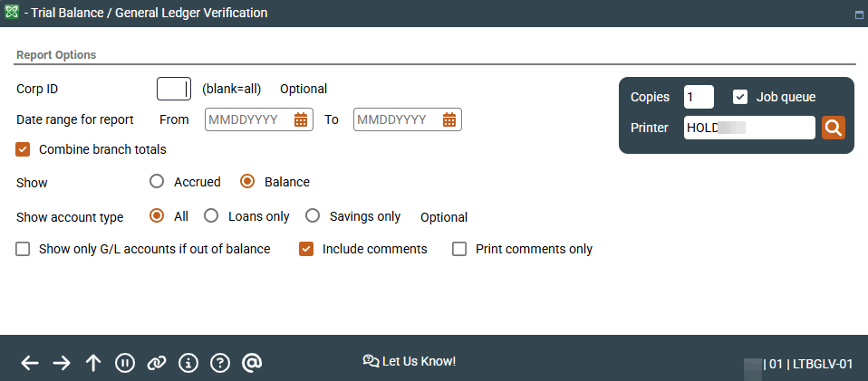Enable Print comments only
Screen dimensions: 868x381
tap(459, 249)
